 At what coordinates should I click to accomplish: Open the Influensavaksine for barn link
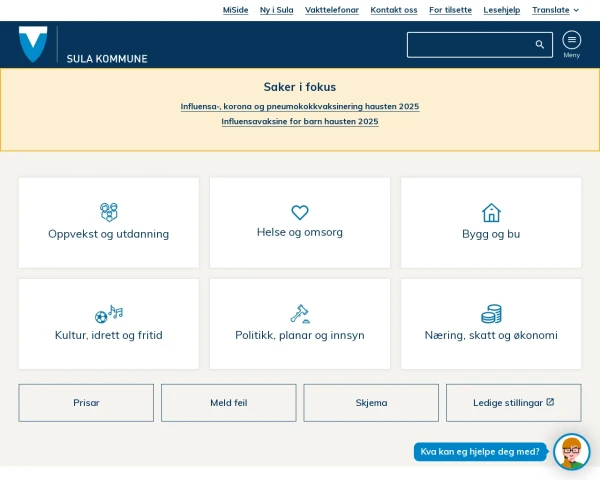[x=300, y=122]
